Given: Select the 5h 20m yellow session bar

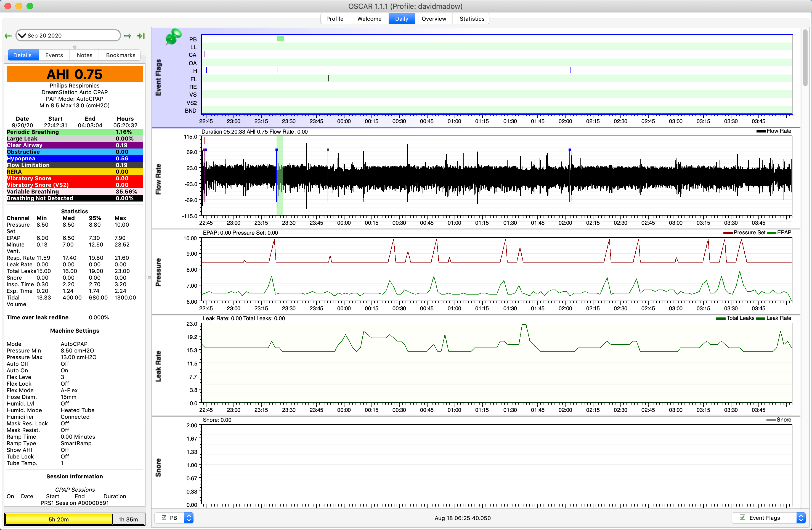Looking at the screenshot, I should [59, 519].
